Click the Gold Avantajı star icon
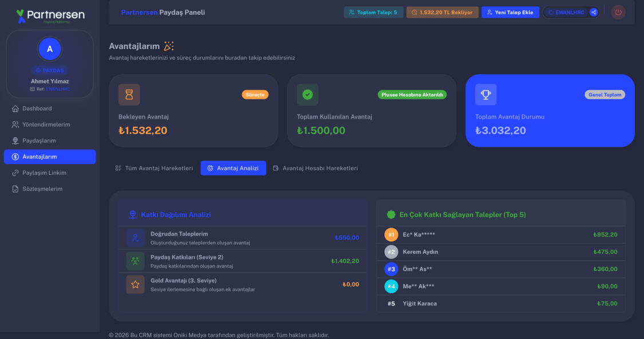644x339 pixels. [x=135, y=285]
